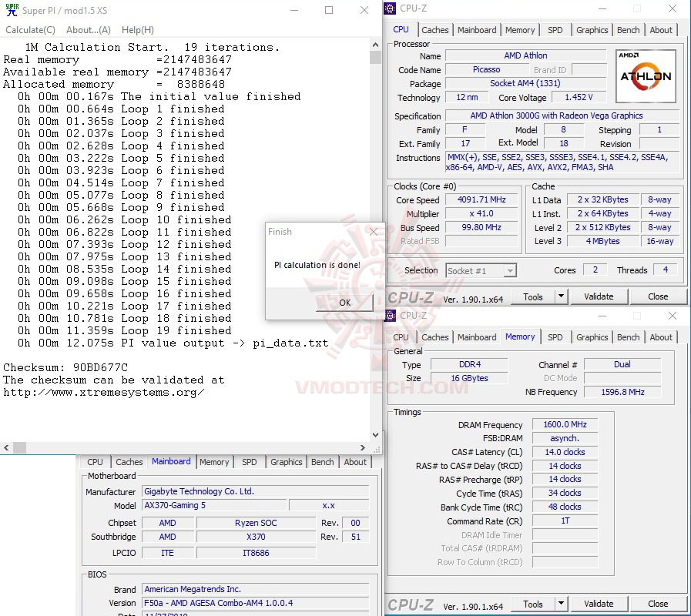This screenshot has height=616, width=691.
Task: Click OK in the Finish dialog
Action: [x=344, y=303]
